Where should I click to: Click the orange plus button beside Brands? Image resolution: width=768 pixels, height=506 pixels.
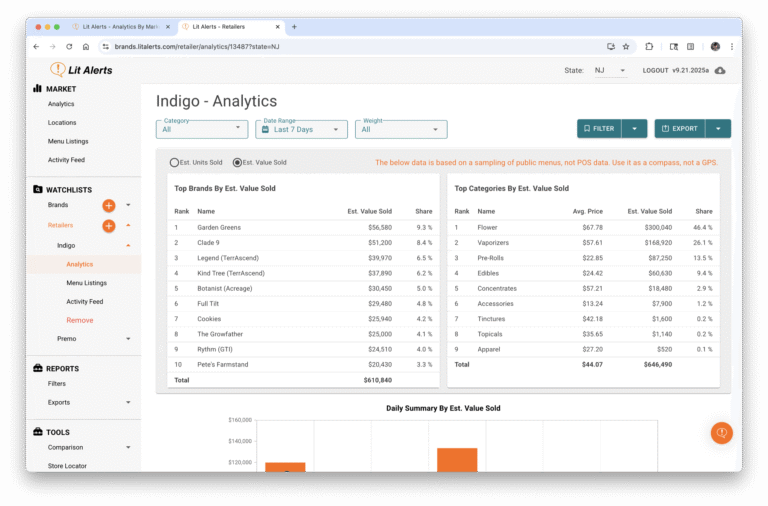tap(109, 205)
